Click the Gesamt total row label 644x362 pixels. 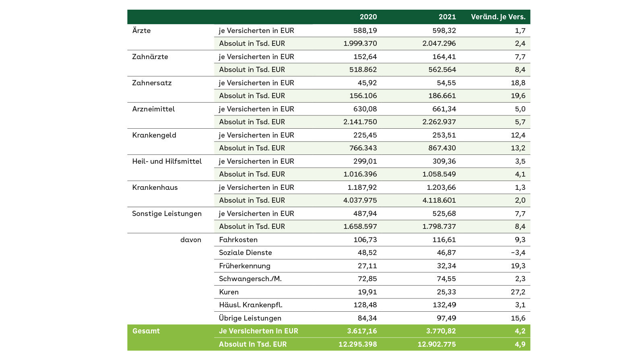(146, 331)
